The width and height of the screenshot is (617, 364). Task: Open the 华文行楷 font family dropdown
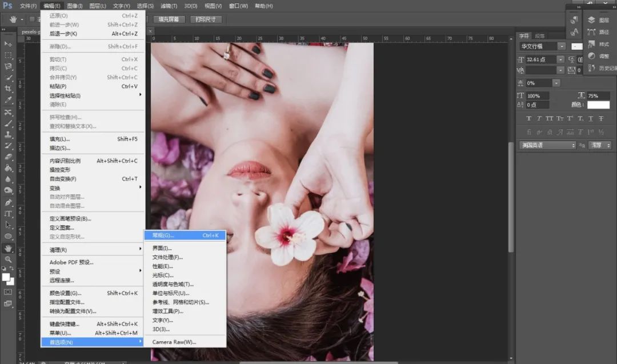click(x=542, y=46)
